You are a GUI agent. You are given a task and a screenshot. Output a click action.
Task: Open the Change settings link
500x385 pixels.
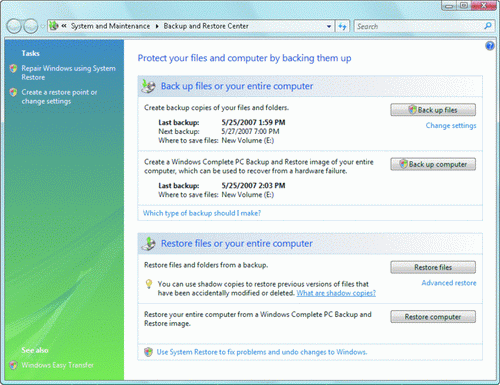point(451,126)
